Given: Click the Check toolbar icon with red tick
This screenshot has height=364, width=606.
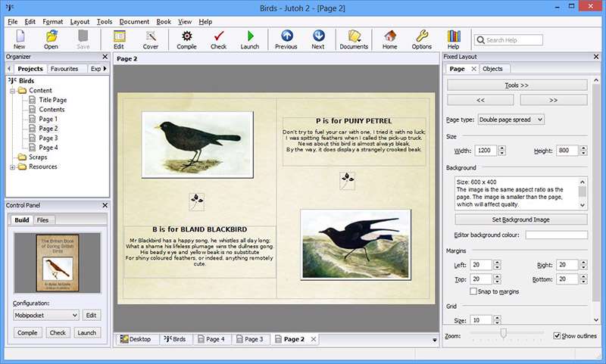Looking at the screenshot, I should (x=219, y=39).
